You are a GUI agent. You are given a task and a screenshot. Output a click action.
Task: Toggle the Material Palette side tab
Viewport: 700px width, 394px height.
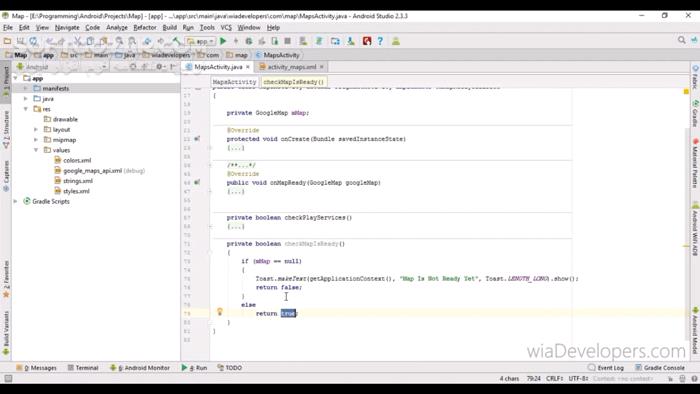pos(695,163)
